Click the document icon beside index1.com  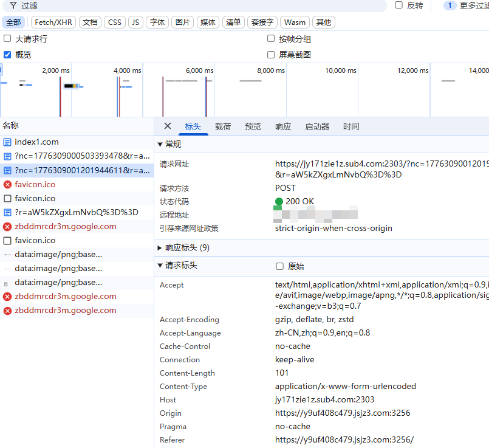7,142
